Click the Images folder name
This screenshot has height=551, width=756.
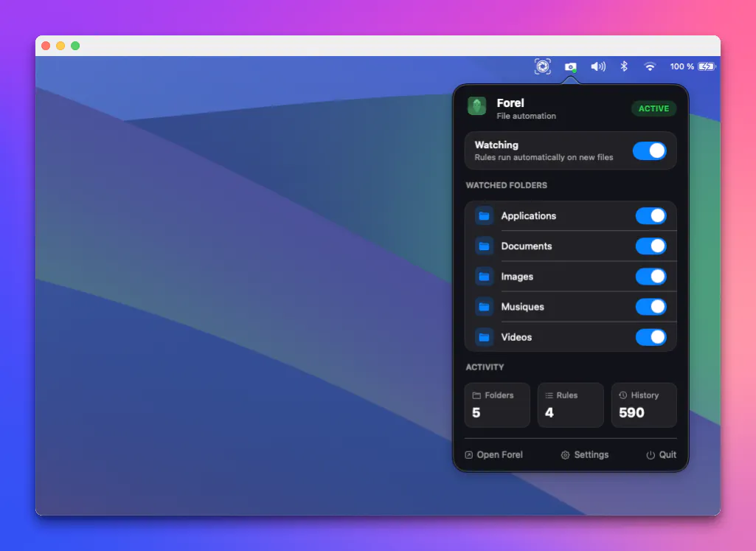(x=517, y=277)
